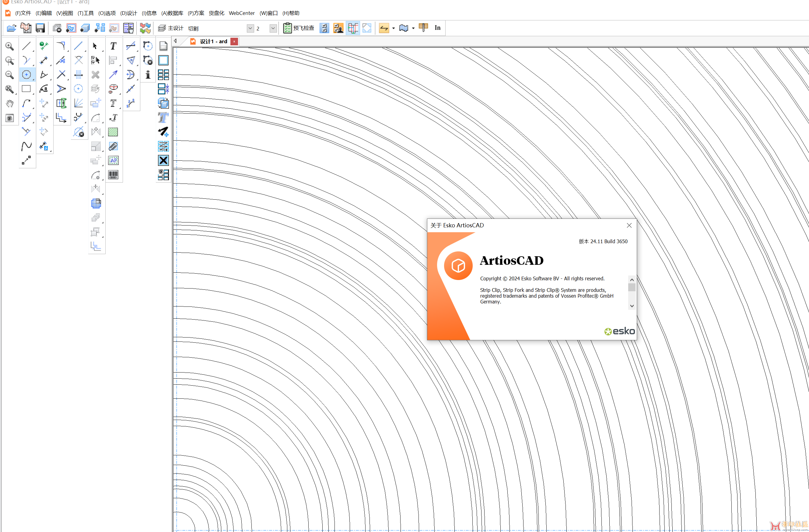
Task: Open the (E)编辑 menu
Action: (x=44, y=13)
